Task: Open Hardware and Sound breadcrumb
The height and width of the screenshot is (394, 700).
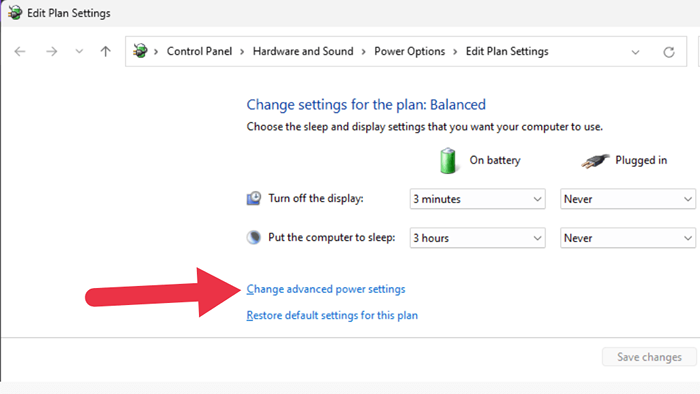Action: 303,51
